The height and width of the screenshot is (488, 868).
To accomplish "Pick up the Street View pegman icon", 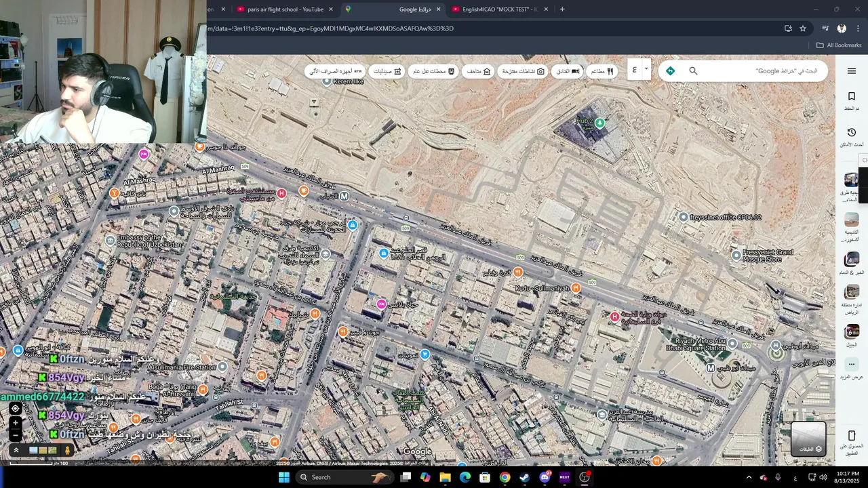I will pyautogui.click(x=67, y=450).
